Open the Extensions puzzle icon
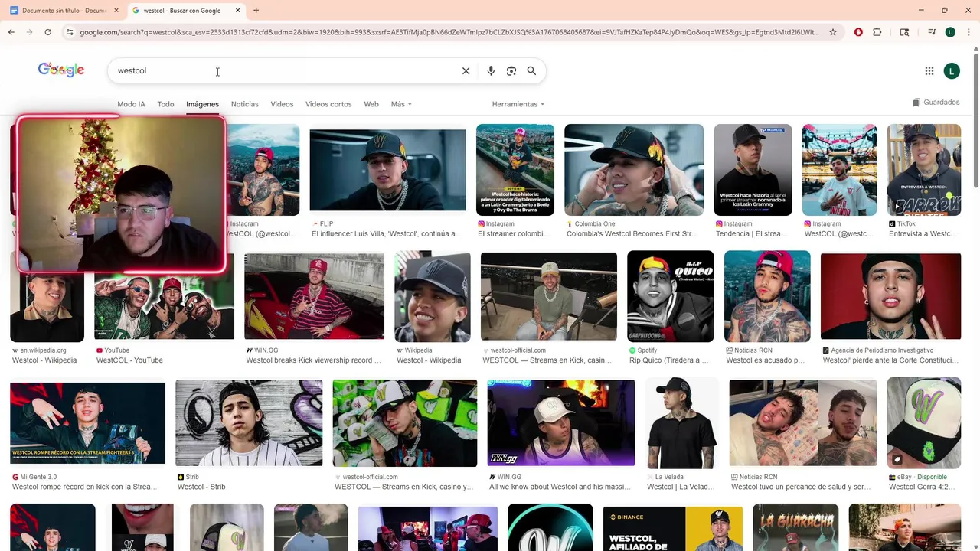980x551 pixels. tap(877, 32)
